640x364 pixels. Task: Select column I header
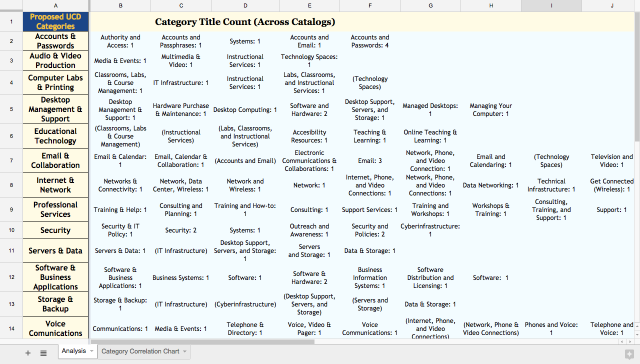(x=551, y=5)
